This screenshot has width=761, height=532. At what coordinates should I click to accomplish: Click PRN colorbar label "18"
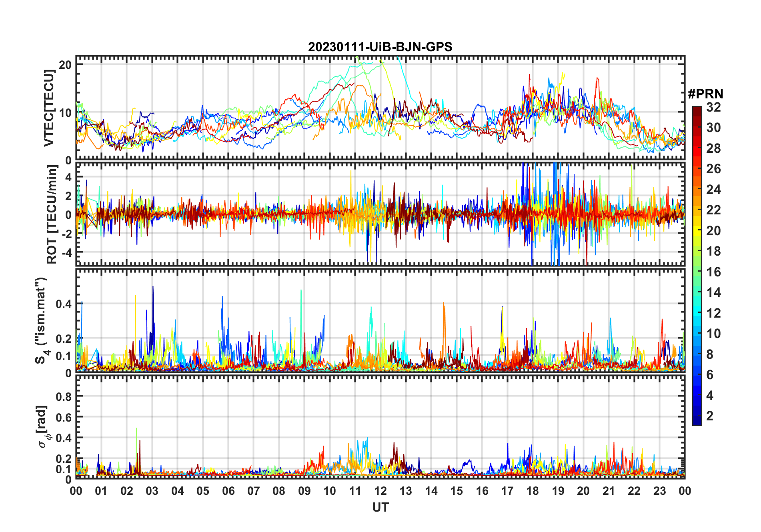pyautogui.click(x=713, y=251)
